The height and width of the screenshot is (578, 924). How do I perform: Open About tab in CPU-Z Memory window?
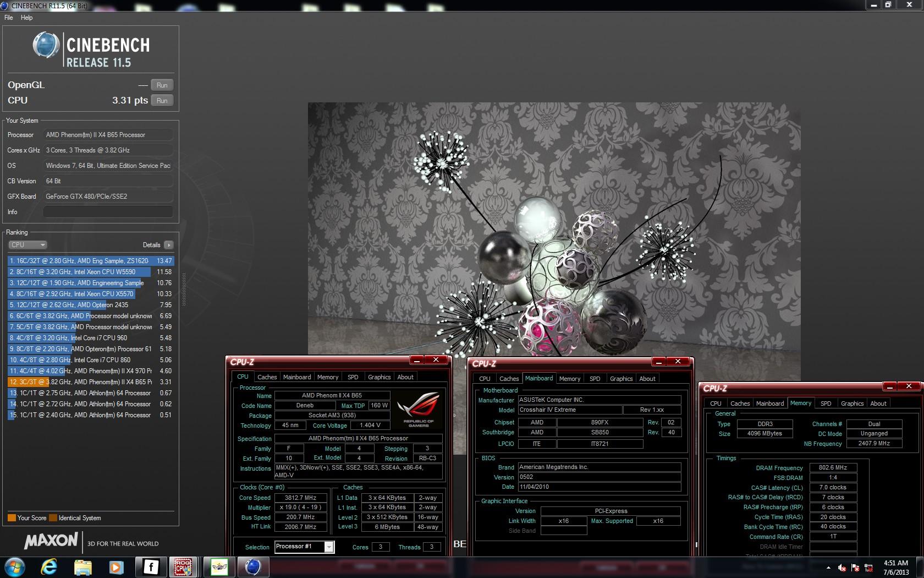tap(878, 403)
